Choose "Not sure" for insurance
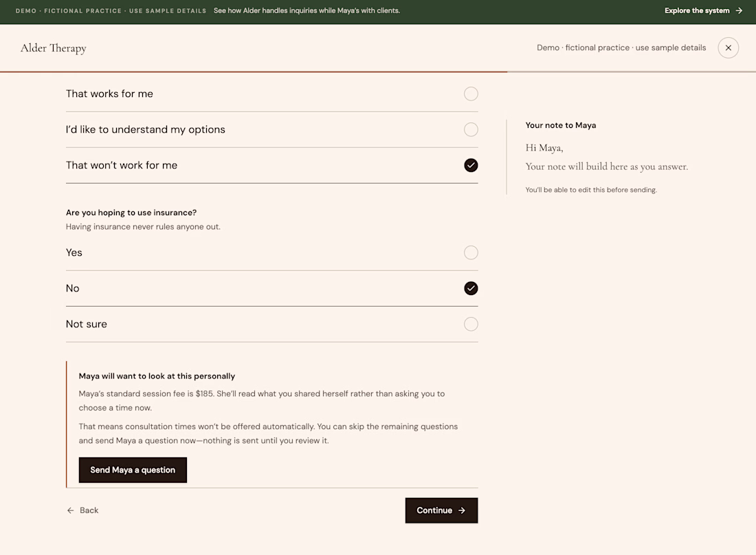The height and width of the screenshot is (555, 756). click(272, 324)
